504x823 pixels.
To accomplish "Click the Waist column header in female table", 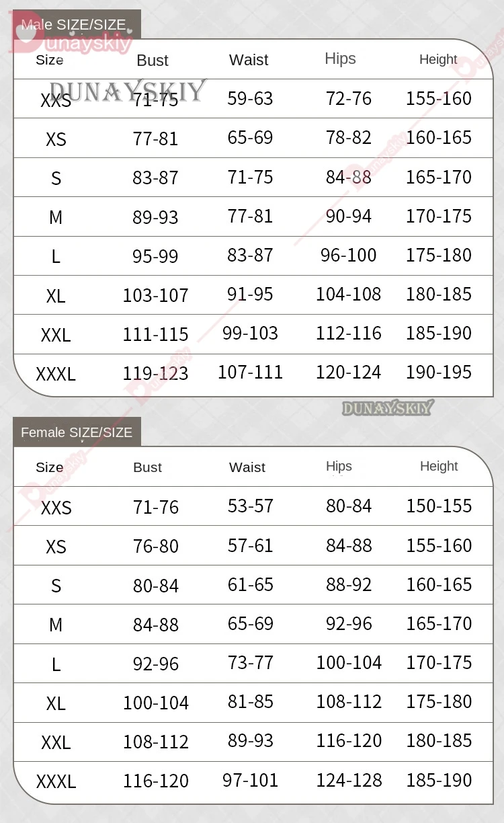I will tap(247, 467).
